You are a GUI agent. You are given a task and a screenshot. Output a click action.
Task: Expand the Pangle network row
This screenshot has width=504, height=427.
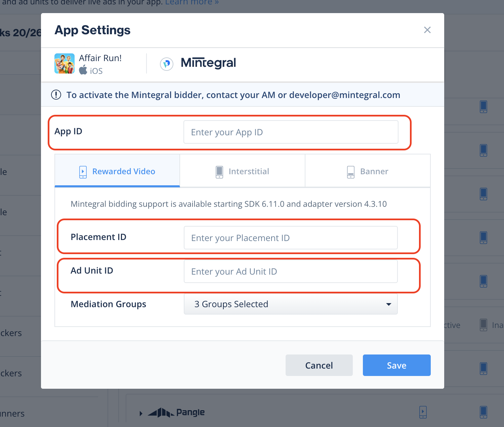click(141, 413)
